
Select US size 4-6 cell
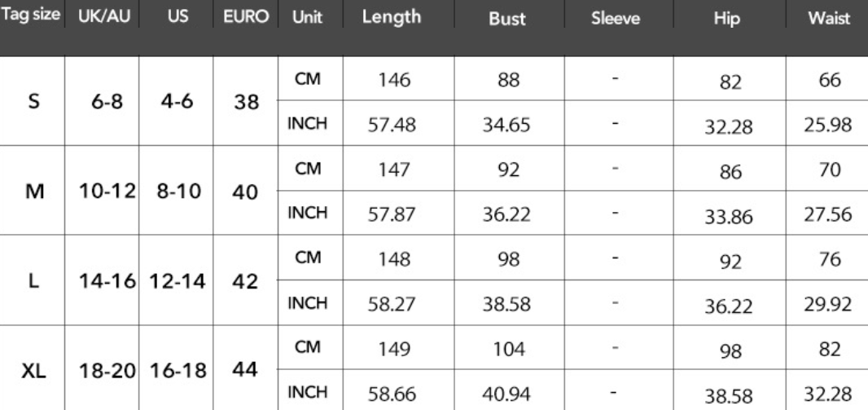tap(175, 104)
